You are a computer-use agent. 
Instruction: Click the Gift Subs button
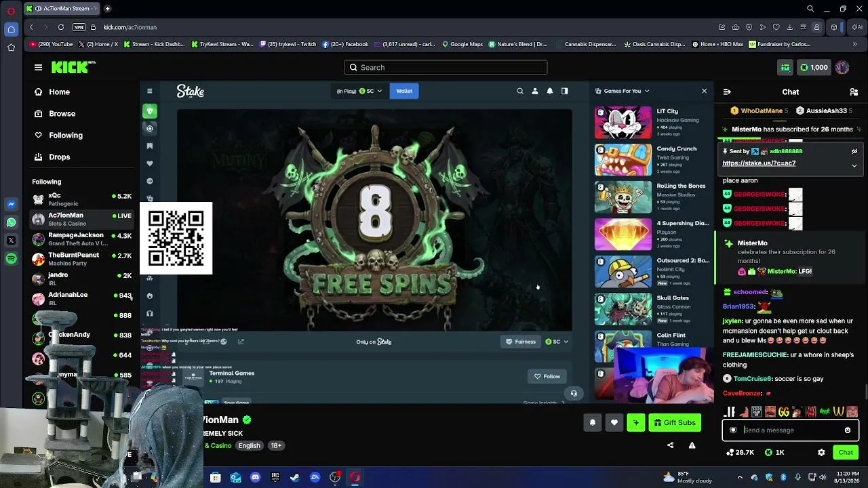click(675, 422)
